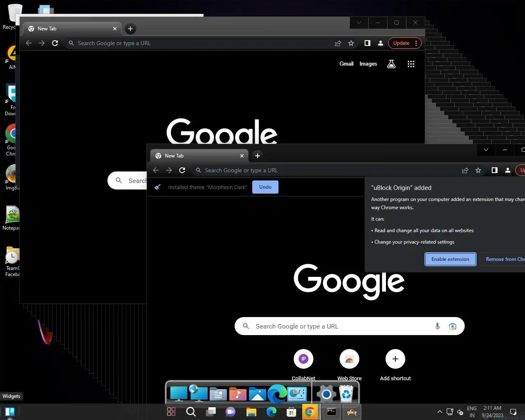Open File Explorer from the taskbar

[251, 412]
